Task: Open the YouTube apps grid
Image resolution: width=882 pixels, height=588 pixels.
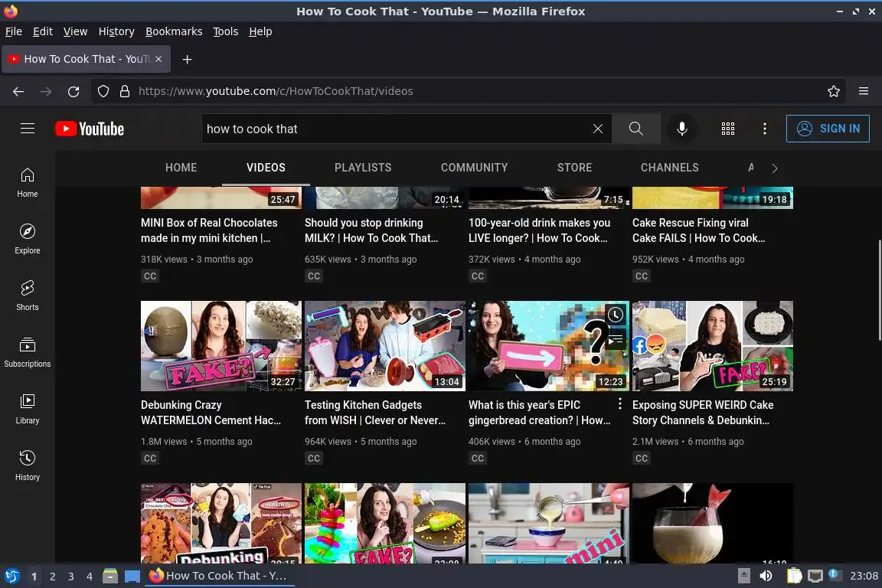Action: click(728, 129)
